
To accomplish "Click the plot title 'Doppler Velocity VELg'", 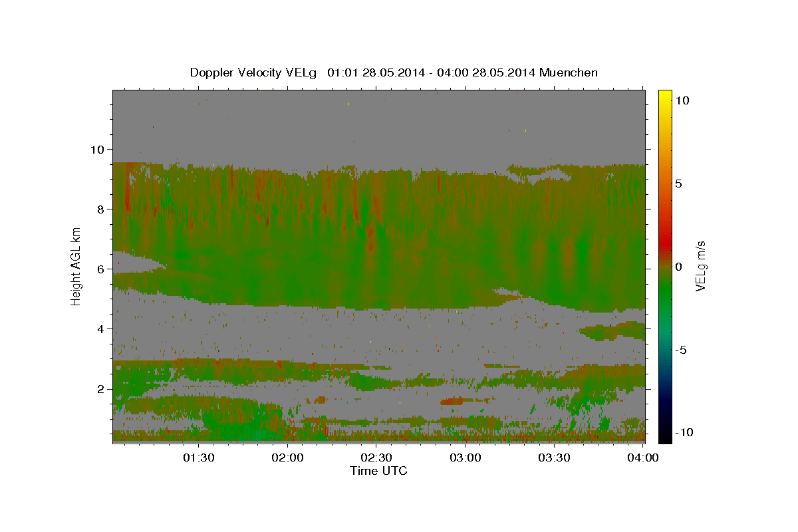I will click(253, 72).
